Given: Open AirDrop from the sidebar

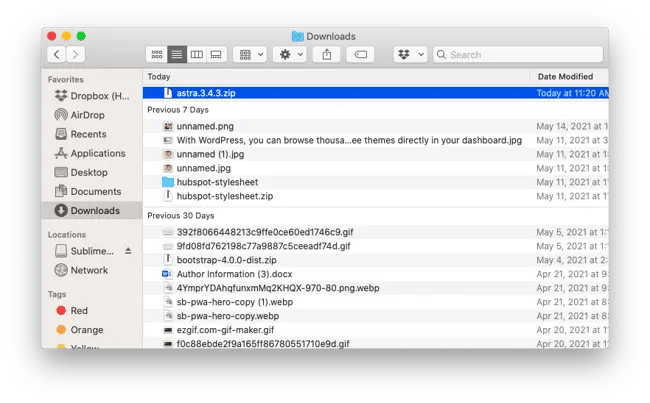Looking at the screenshot, I should (87, 115).
